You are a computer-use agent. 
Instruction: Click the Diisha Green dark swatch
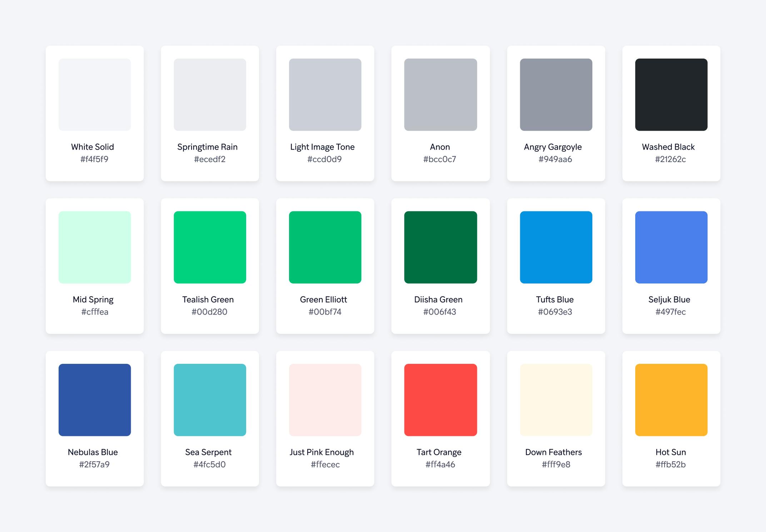(441, 247)
